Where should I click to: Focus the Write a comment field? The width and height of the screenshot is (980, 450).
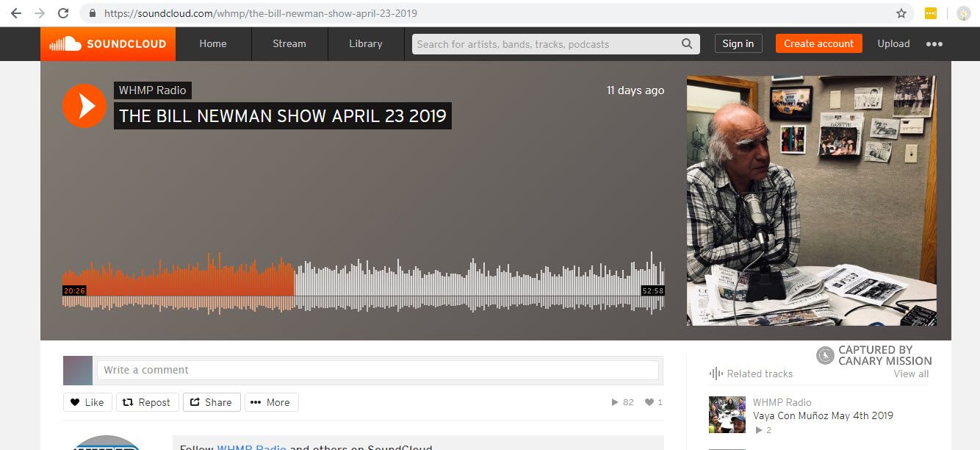(x=377, y=370)
